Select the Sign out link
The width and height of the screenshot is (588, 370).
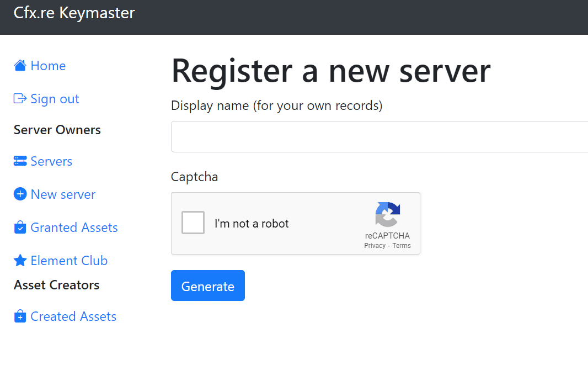[x=55, y=99]
